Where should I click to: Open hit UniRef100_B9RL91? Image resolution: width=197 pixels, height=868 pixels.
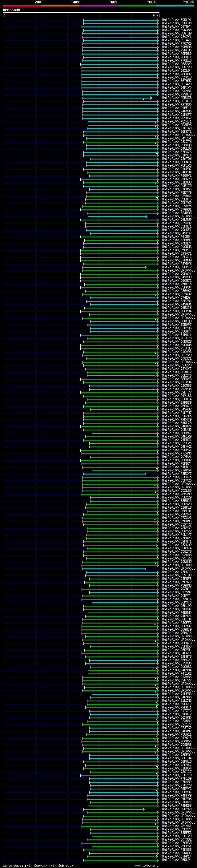176,20
